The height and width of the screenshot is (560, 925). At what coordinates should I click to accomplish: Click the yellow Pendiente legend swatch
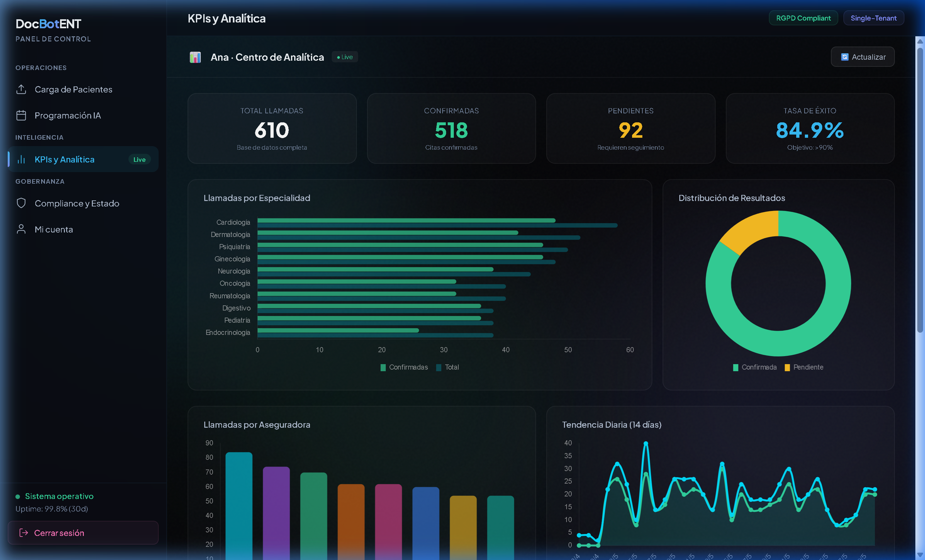787,367
